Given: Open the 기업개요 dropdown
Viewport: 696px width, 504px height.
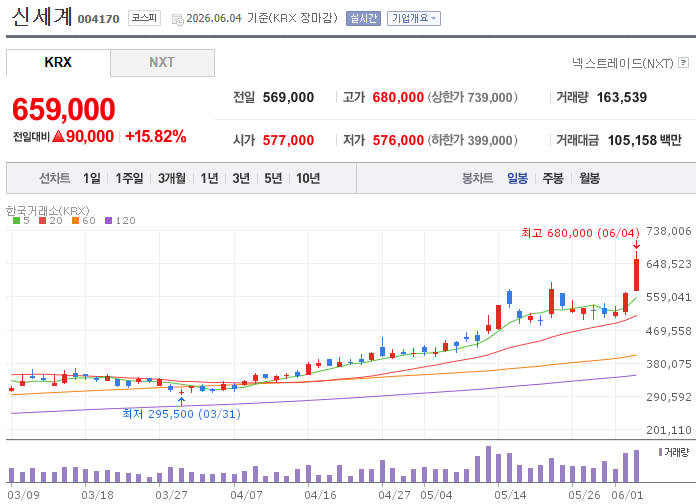Looking at the screenshot, I should click(x=414, y=18).
